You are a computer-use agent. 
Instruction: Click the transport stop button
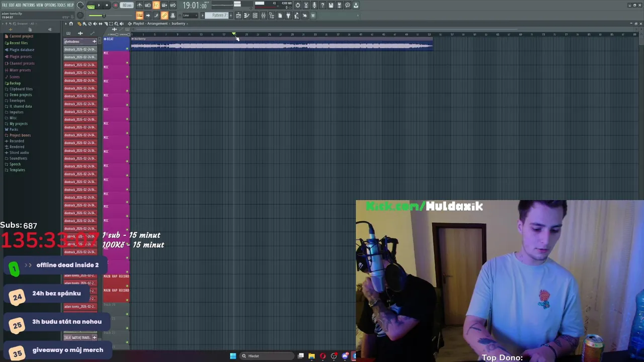click(x=107, y=5)
